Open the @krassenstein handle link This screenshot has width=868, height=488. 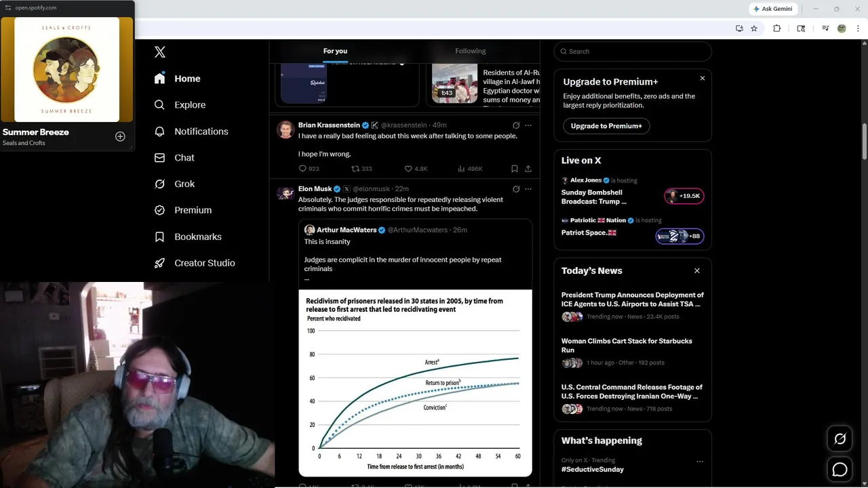[403, 125]
